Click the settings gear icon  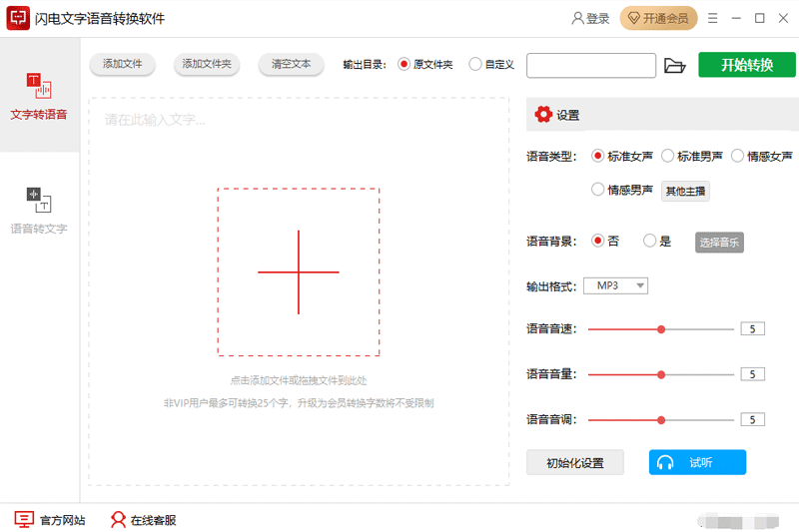coord(543,115)
